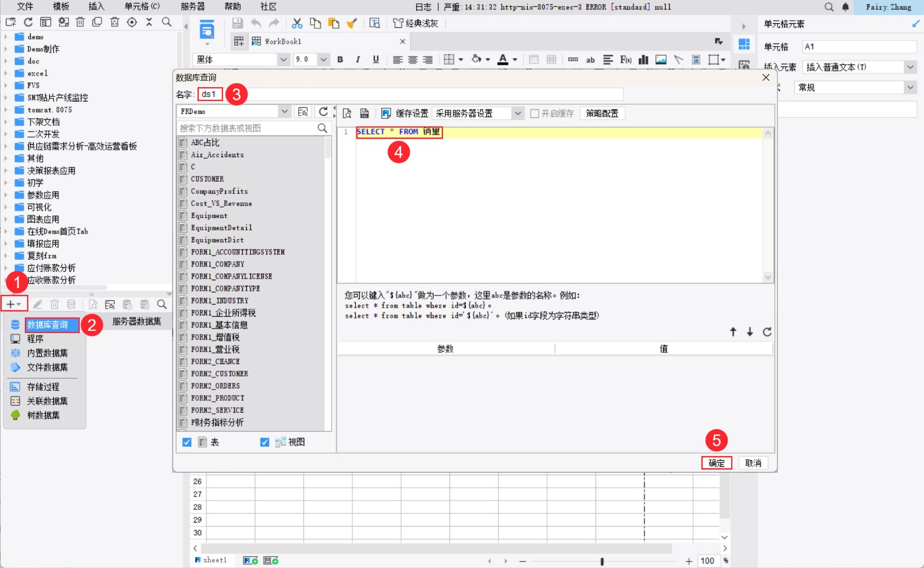Viewport: 924px width, 568px height.
Task: Uncheck the 表 tables checkbox
Action: (187, 442)
